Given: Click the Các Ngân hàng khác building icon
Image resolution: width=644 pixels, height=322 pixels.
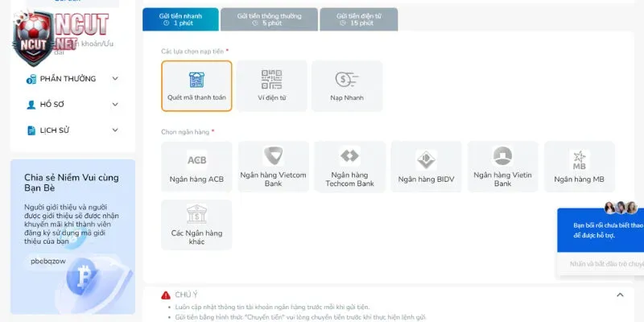Looking at the screenshot, I should (196, 214).
